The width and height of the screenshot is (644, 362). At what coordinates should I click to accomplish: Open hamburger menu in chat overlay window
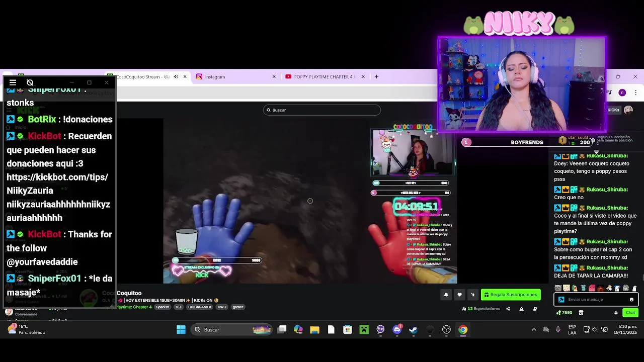[13, 82]
